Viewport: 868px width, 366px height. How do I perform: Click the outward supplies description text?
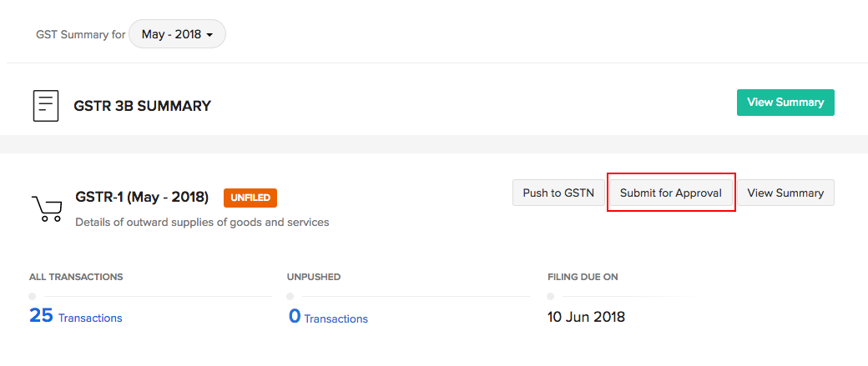point(202,223)
